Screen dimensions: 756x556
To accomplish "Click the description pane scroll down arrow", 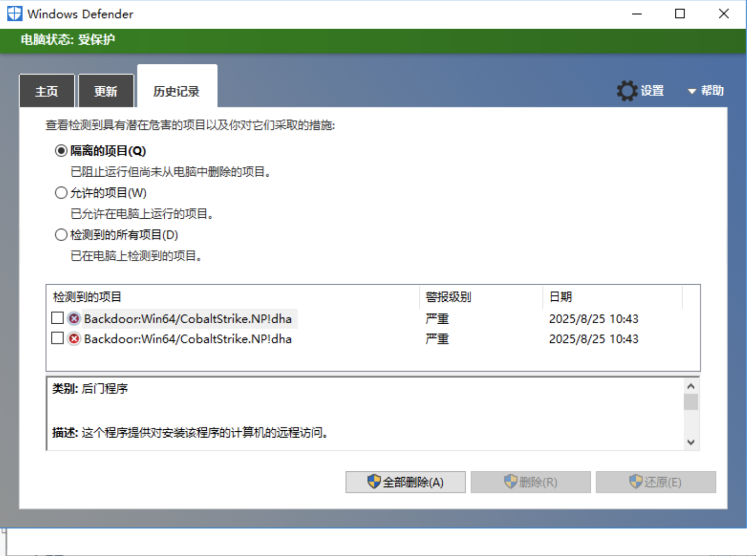I will [x=691, y=442].
